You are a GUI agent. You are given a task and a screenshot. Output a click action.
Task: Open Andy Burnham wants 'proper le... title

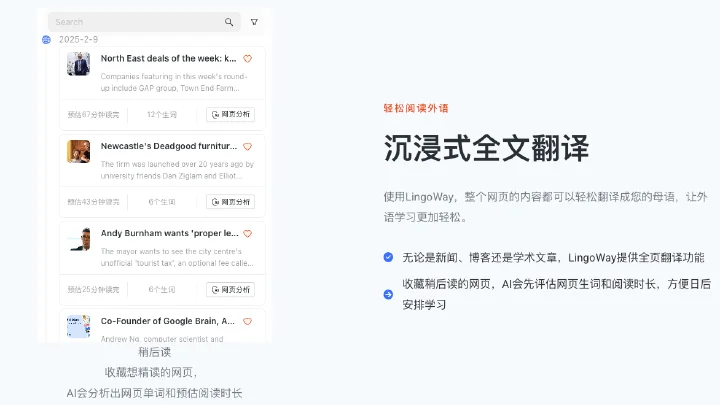169,234
